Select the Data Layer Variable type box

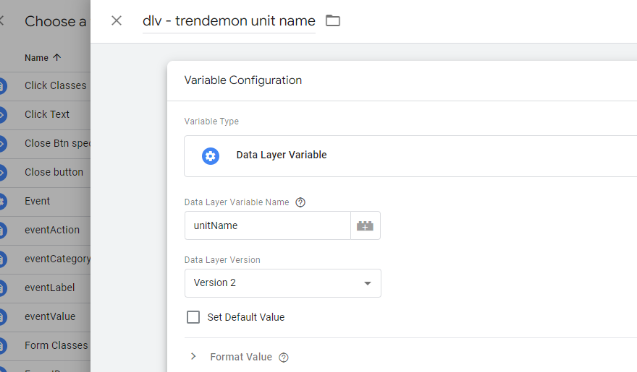point(410,156)
